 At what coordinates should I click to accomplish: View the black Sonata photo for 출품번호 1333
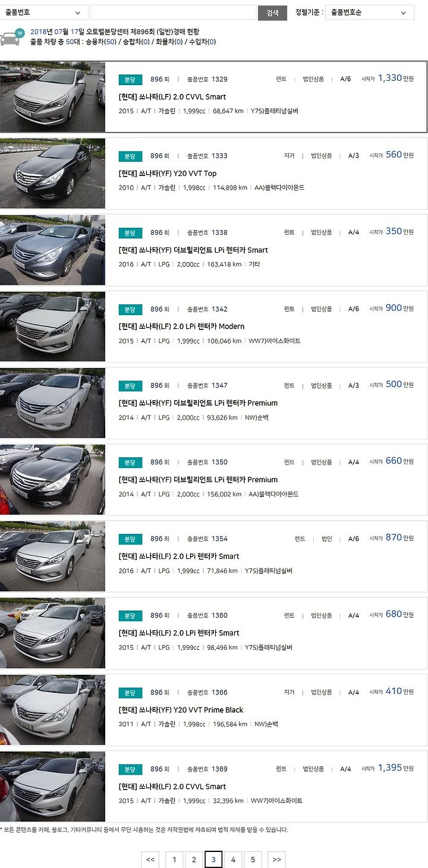click(52, 173)
